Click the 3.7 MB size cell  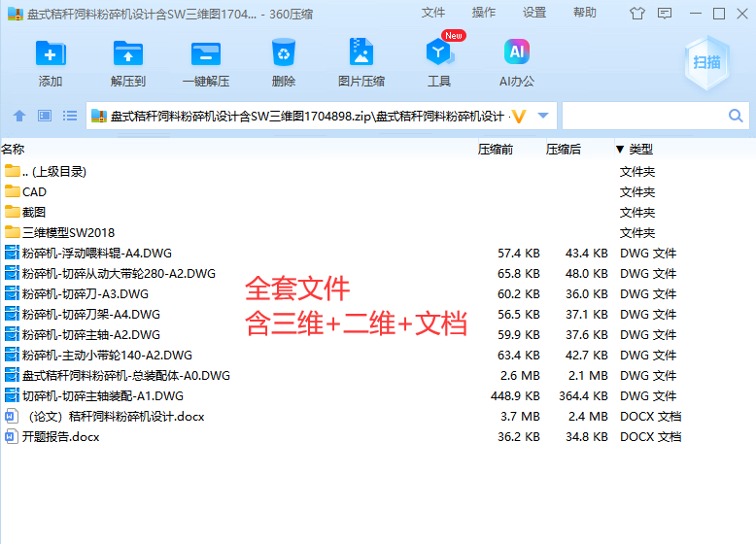pos(520,417)
